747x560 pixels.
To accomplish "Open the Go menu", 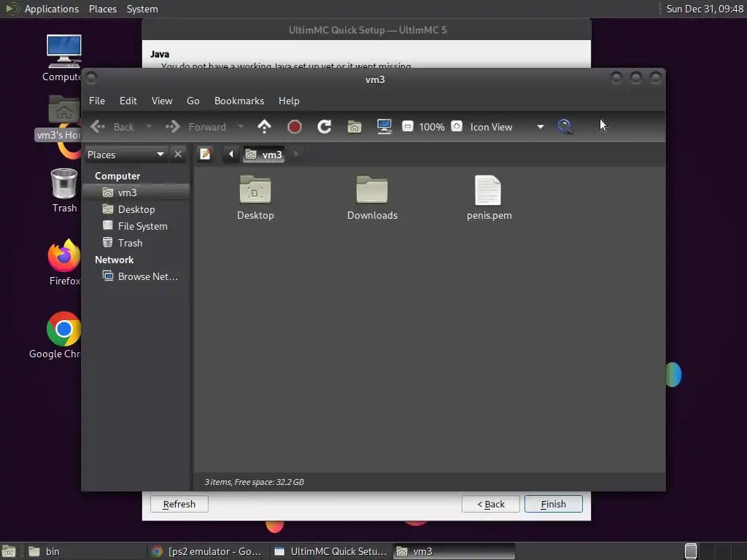I will click(x=193, y=101).
